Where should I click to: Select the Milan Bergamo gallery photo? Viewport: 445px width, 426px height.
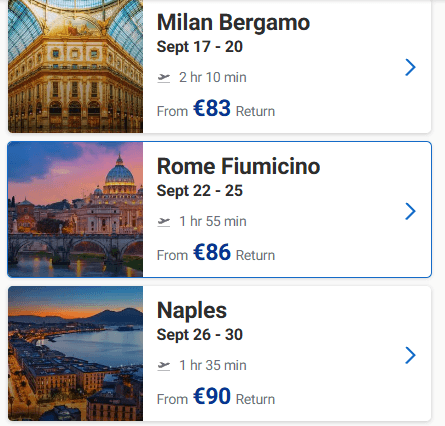point(75,66)
